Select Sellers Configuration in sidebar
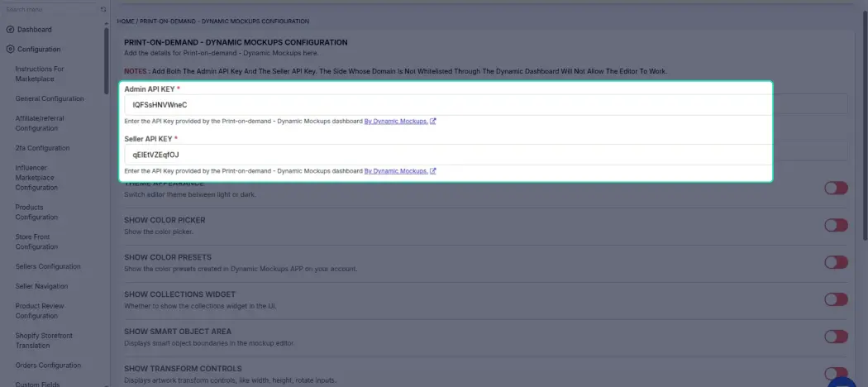 (48, 266)
